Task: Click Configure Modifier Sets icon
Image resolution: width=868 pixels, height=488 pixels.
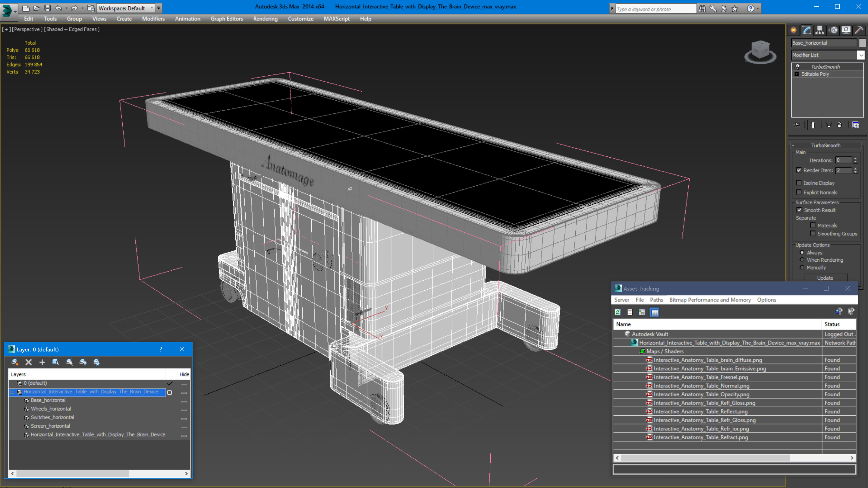Action: 856,125
